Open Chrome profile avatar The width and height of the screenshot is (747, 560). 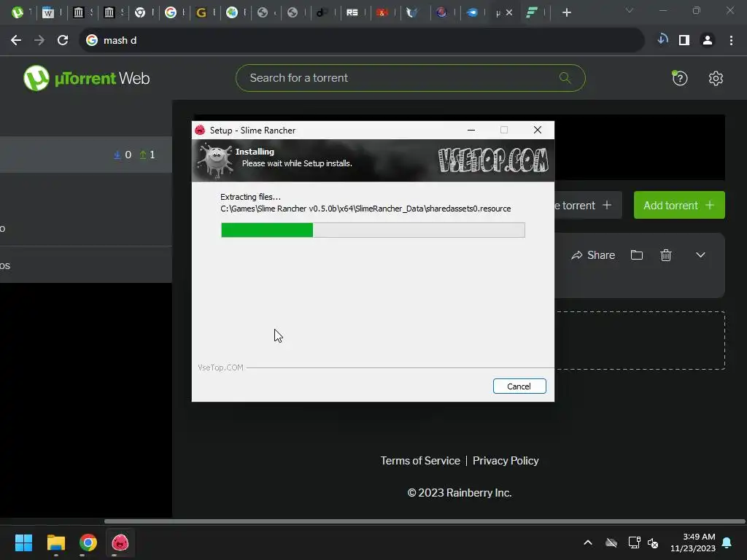(708, 41)
